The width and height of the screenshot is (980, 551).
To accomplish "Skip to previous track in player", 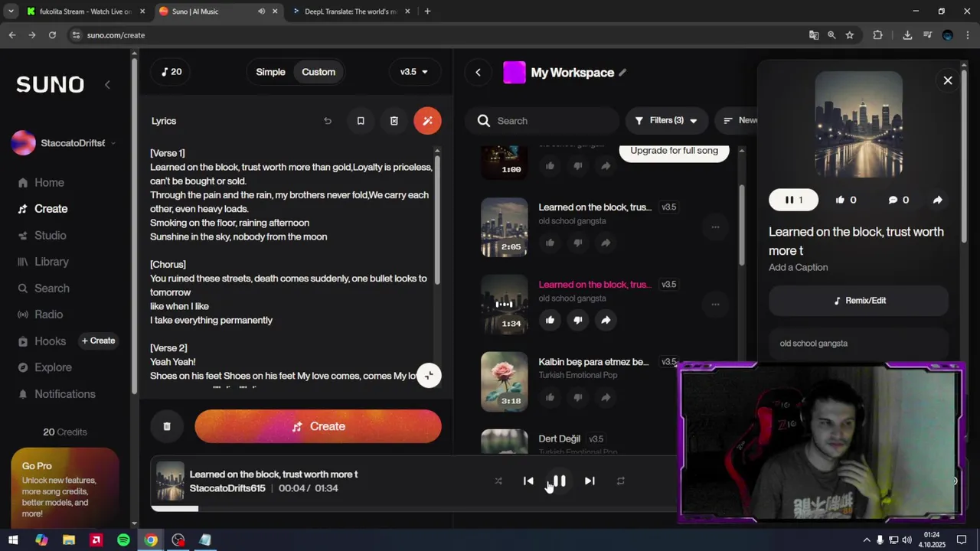I will [x=528, y=481].
